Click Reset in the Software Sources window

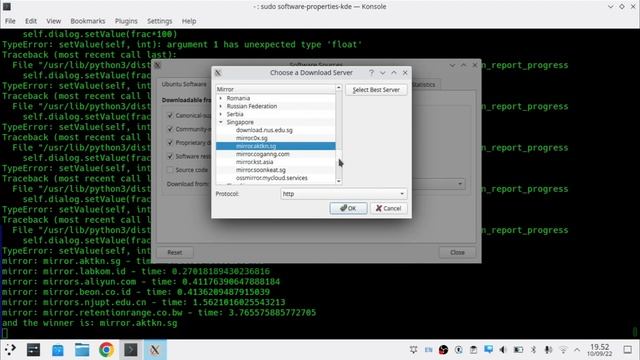pyautogui.click(x=175, y=252)
